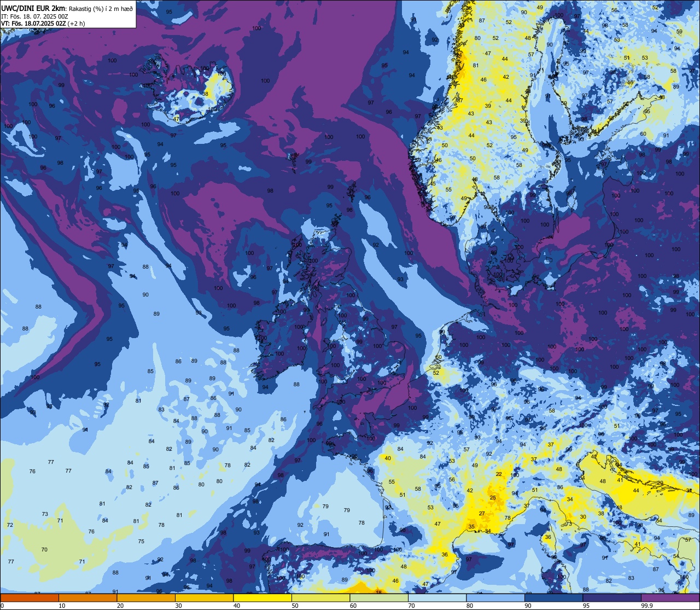700x610 pixels.
Task: Click the legend scale label "70"
Action: click(x=411, y=606)
